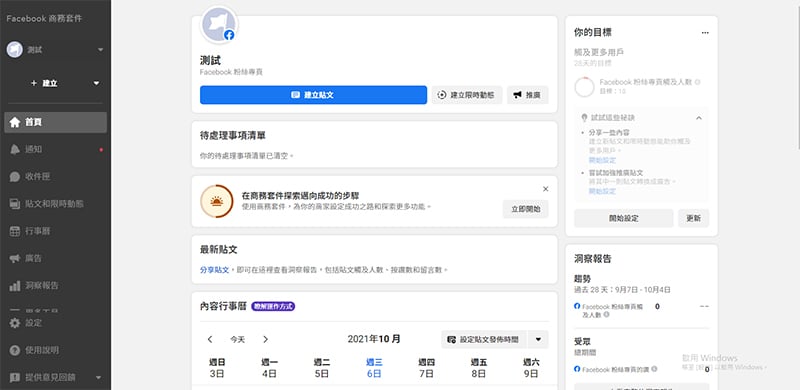Click the 行事曆 calendar grid icon
The width and height of the screenshot is (800, 390).
pyautogui.click(x=15, y=231)
